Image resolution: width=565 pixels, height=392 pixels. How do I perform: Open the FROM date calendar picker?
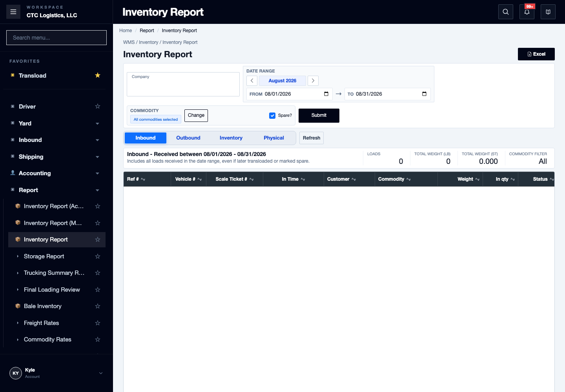point(326,94)
